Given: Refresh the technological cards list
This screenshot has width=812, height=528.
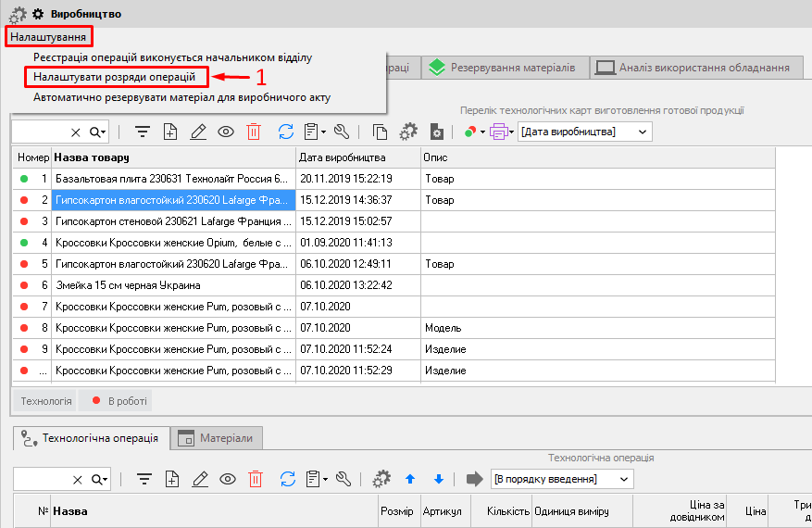Looking at the screenshot, I should point(286,132).
